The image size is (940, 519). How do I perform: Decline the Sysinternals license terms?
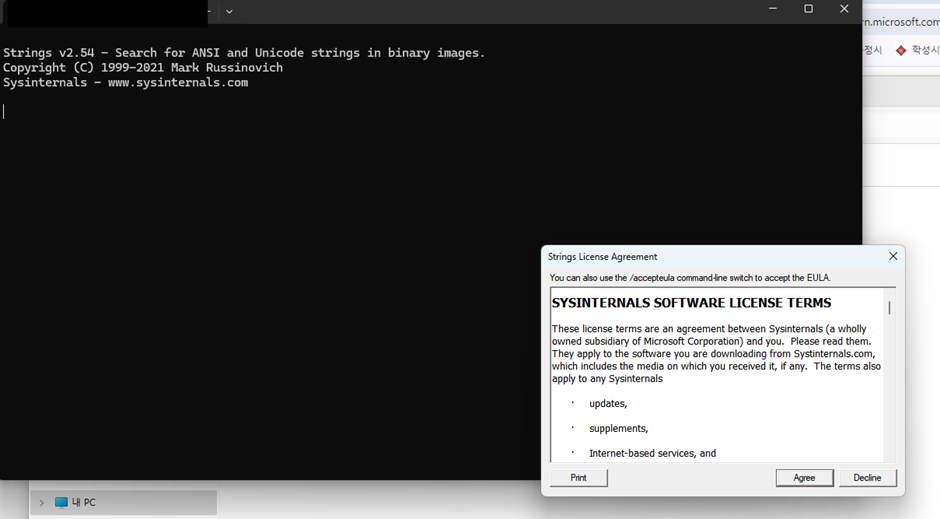point(867,478)
